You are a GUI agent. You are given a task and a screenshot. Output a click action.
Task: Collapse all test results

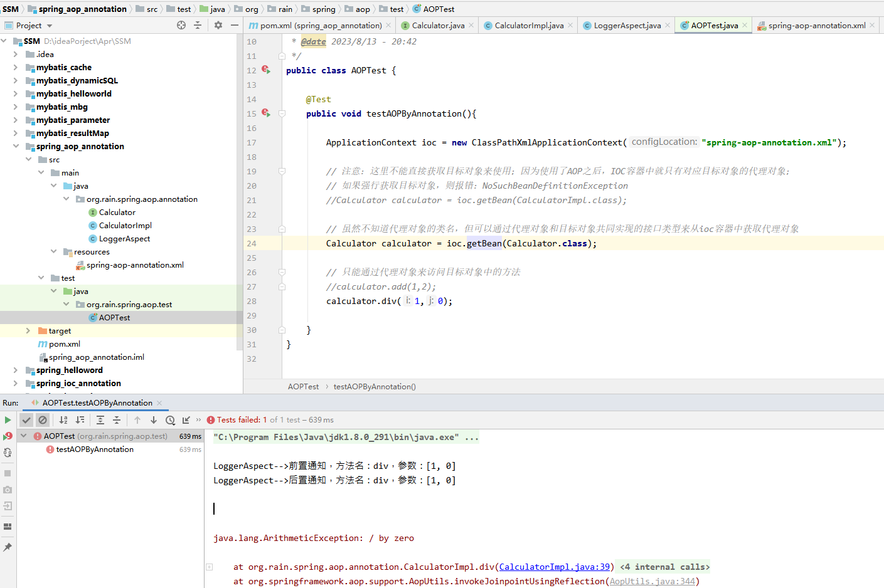pyautogui.click(x=117, y=420)
